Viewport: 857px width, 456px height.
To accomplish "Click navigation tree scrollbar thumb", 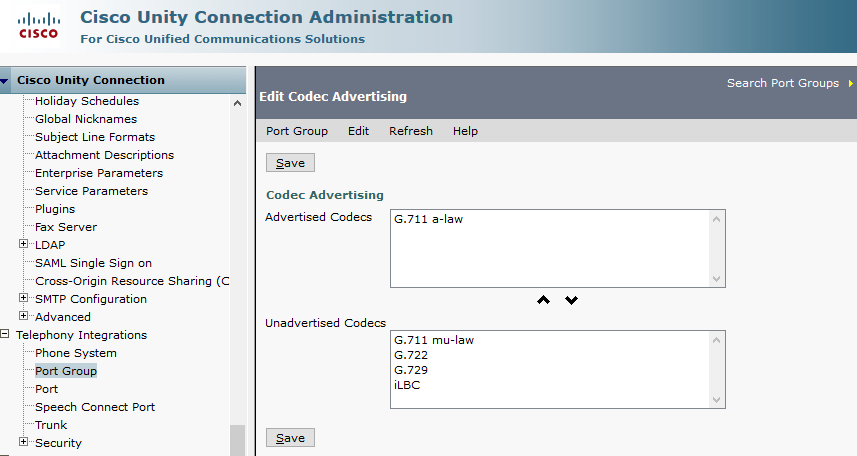I will (237, 440).
